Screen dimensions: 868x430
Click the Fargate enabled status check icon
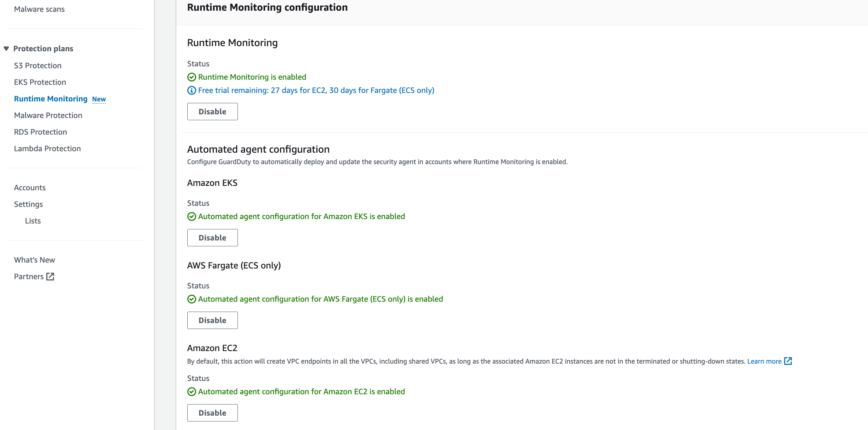(192, 299)
